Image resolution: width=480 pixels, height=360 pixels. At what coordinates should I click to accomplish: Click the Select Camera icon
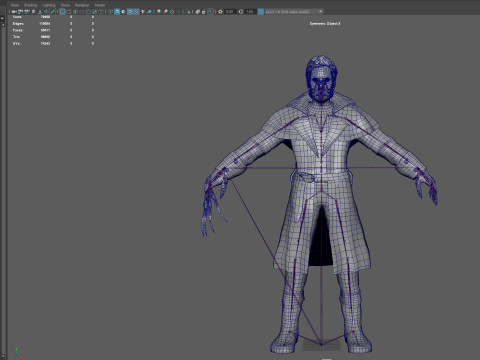(14, 12)
